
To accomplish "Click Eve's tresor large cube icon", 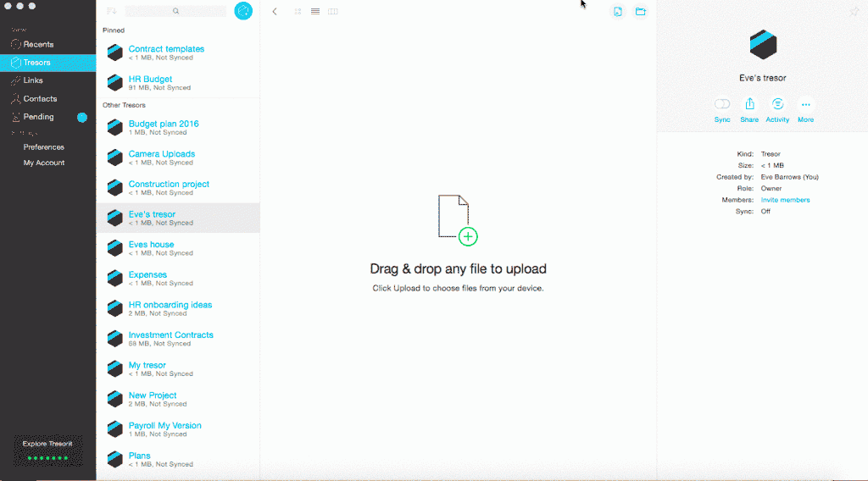I will (x=763, y=44).
